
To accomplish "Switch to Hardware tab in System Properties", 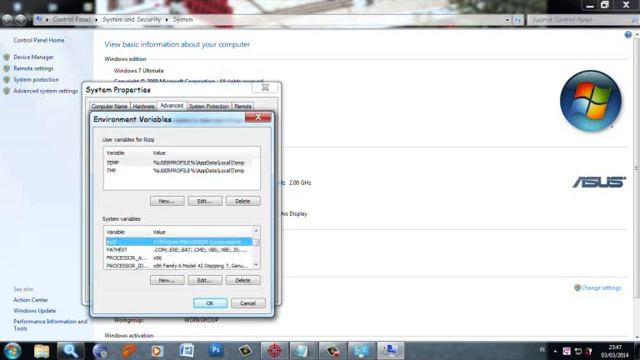I will click(x=144, y=106).
